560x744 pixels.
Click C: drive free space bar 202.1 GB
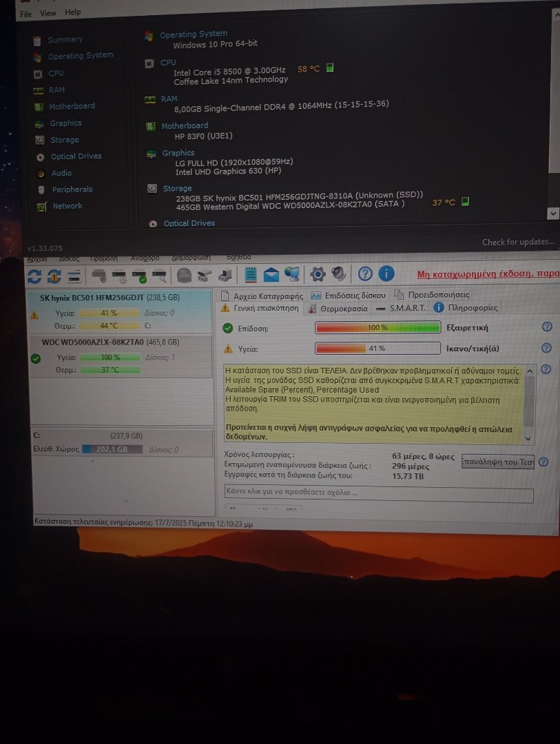tap(112, 449)
